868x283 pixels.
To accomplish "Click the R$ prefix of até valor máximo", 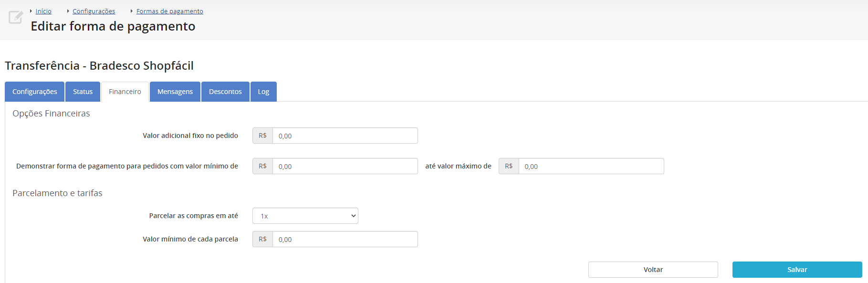I will coord(509,166).
